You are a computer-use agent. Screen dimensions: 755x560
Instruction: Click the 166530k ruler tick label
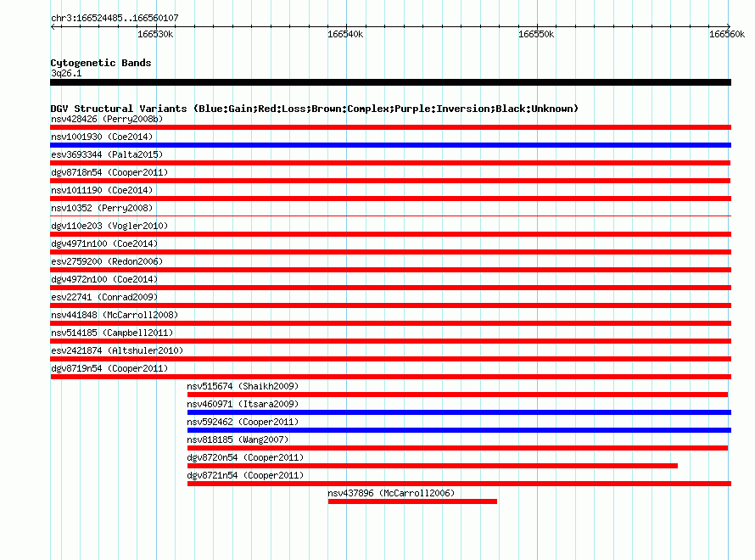[x=155, y=34]
